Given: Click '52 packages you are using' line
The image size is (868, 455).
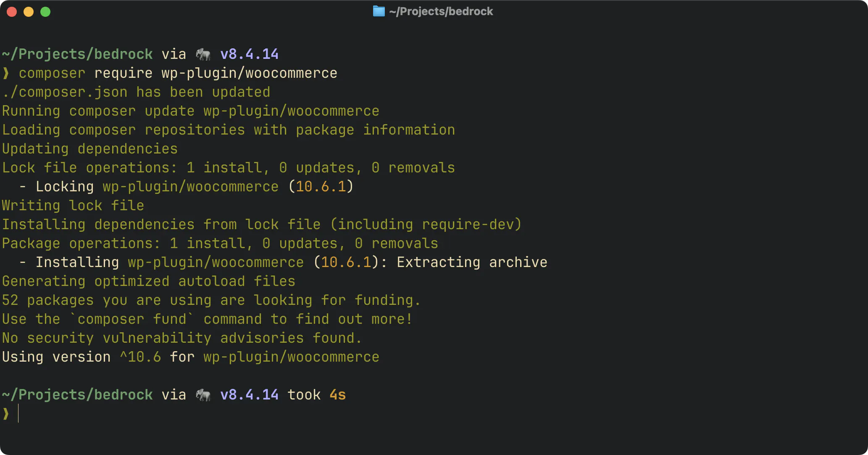Looking at the screenshot, I should point(211,300).
